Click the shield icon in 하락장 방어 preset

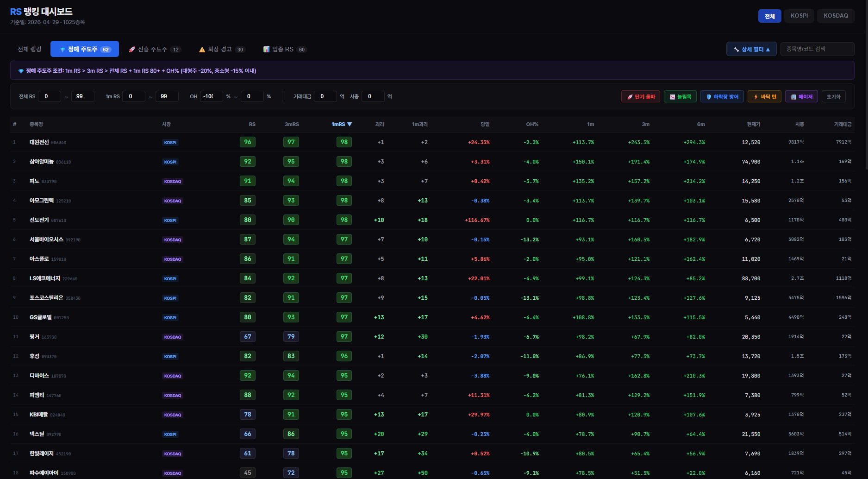pos(709,97)
